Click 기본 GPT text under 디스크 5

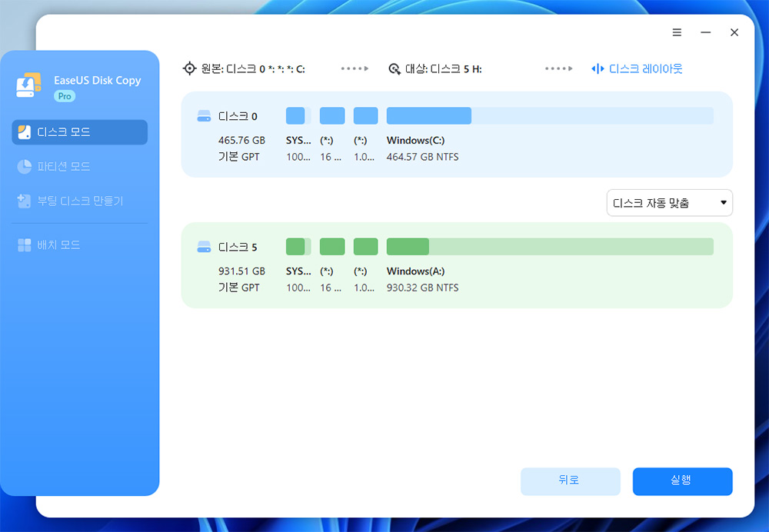pyautogui.click(x=239, y=288)
